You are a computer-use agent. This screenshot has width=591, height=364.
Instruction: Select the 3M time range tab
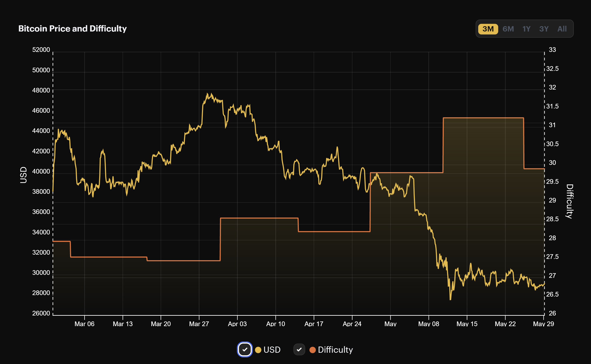tap(488, 29)
